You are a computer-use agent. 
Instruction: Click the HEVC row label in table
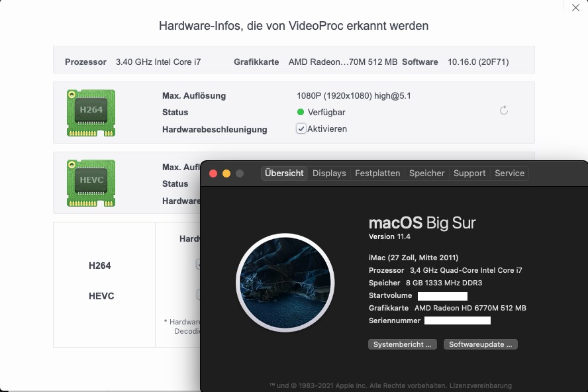coord(101,296)
